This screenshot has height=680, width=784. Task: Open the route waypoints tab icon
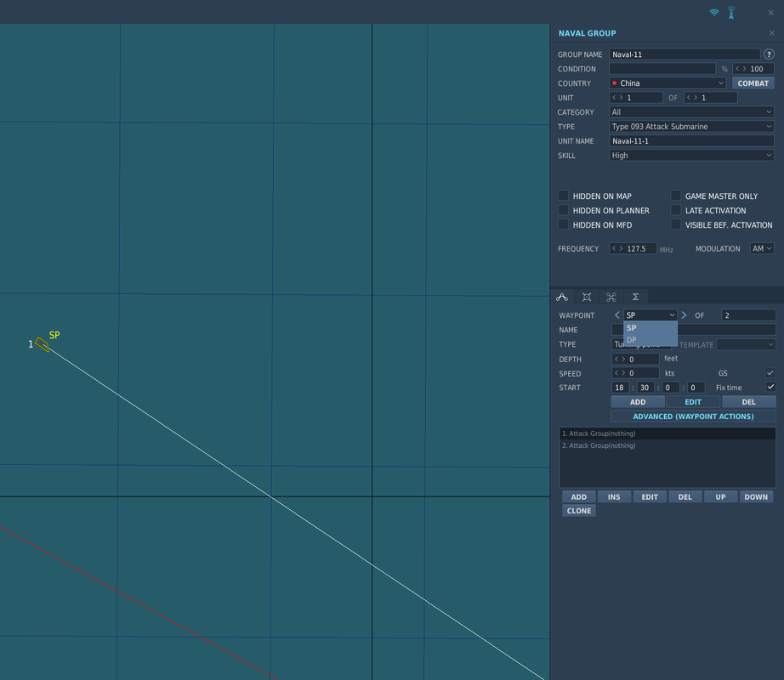pos(562,297)
